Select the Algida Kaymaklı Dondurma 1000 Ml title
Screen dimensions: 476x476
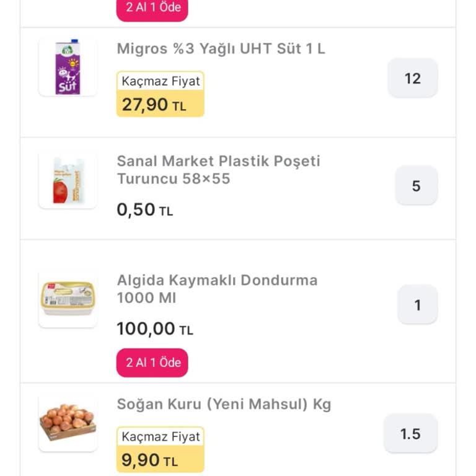[x=217, y=289]
